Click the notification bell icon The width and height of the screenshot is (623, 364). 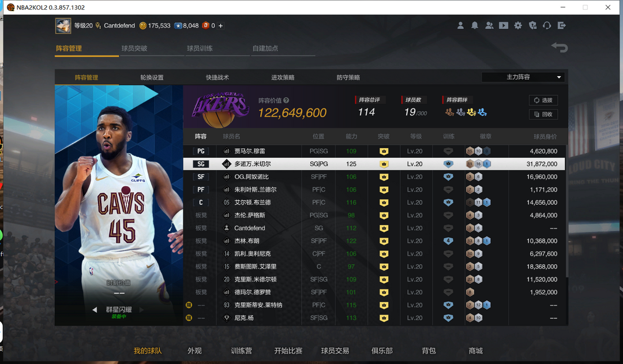pos(475,25)
